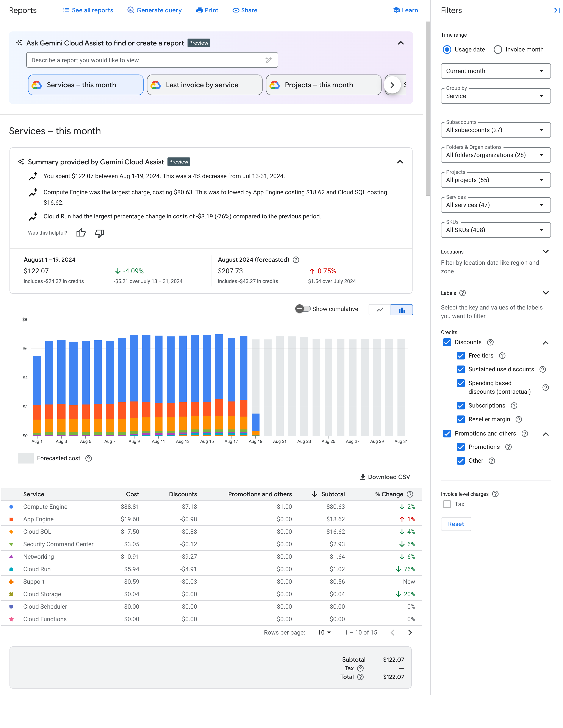The height and width of the screenshot is (728, 563).
Task: Disable the Sustained use discounts checkbox
Action: (x=461, y=369)
